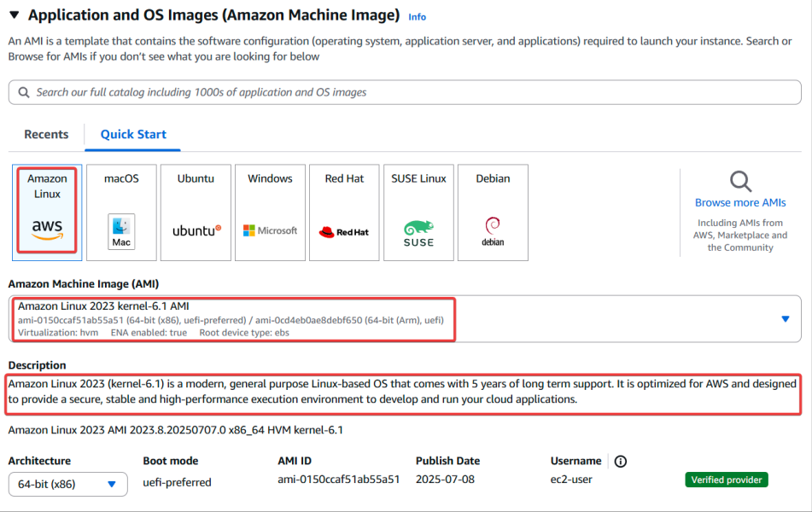This screenshot has width=812, height=512.
Task: Focus the AMI catalog search field
Action: point(405,92)
